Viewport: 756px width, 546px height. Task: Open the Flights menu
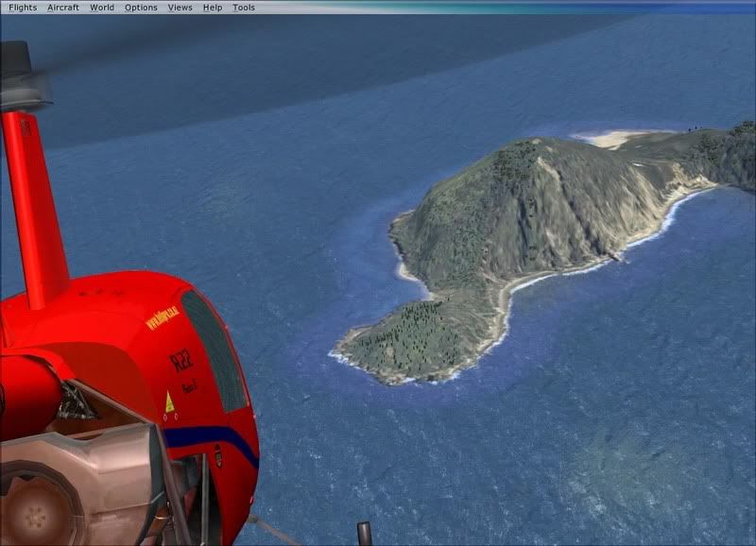[x=22, y=8]
